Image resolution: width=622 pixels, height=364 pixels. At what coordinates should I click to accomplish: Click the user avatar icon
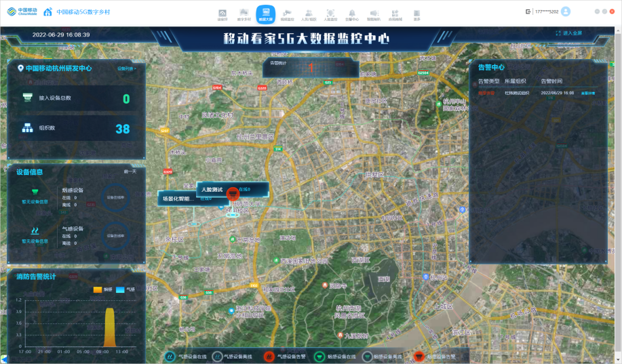click(566, 12)
